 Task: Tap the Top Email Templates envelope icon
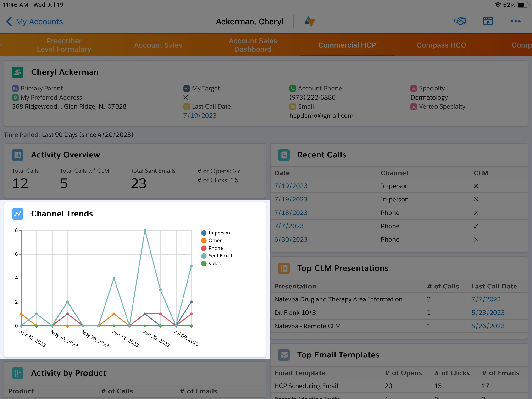point(284,355)
